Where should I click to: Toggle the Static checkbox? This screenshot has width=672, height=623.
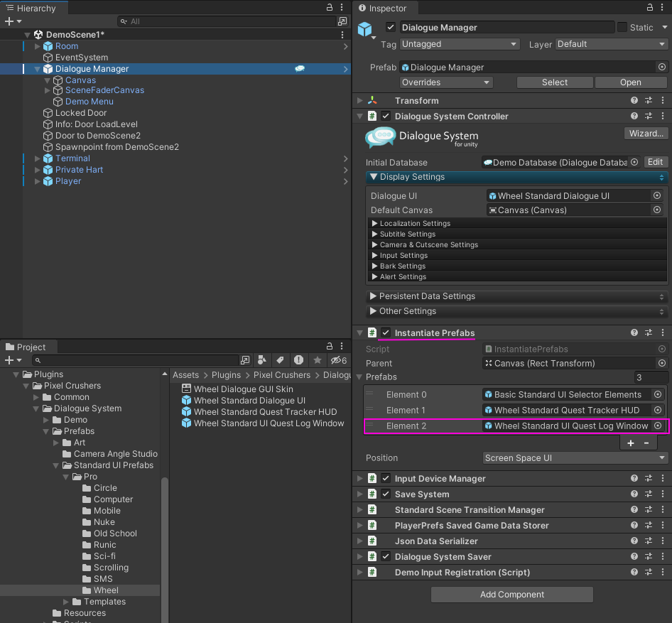[622, 27]
